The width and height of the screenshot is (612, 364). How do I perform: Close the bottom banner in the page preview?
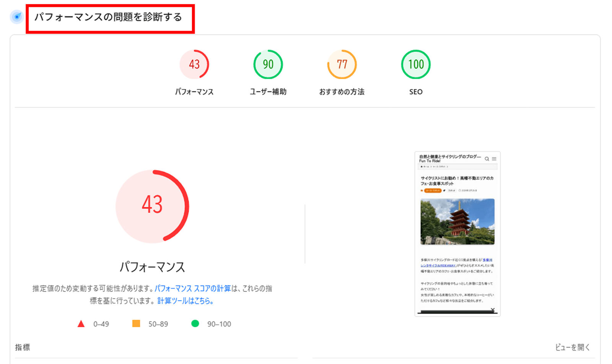coord(493,310)
